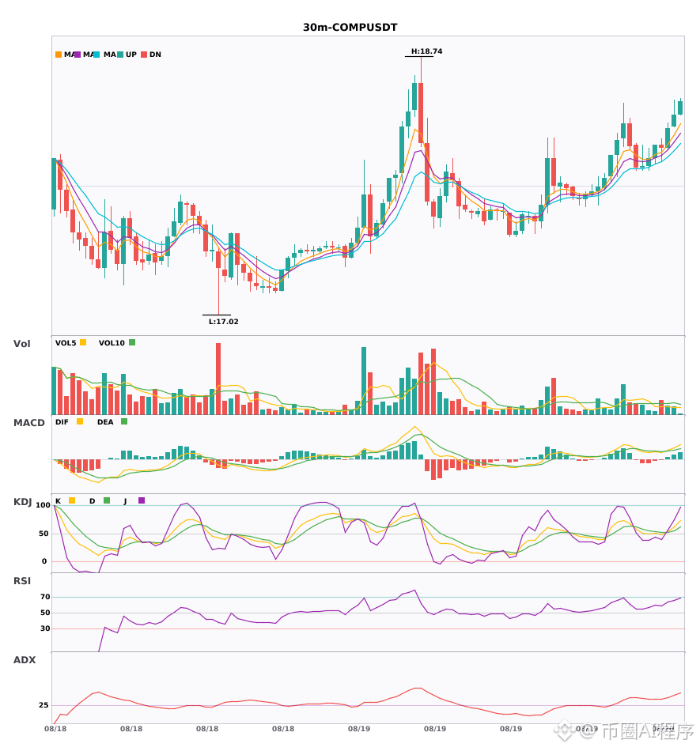Click the L:17.02 low price label
Viewport: 700px width, 751px height.
pos(223,322)
